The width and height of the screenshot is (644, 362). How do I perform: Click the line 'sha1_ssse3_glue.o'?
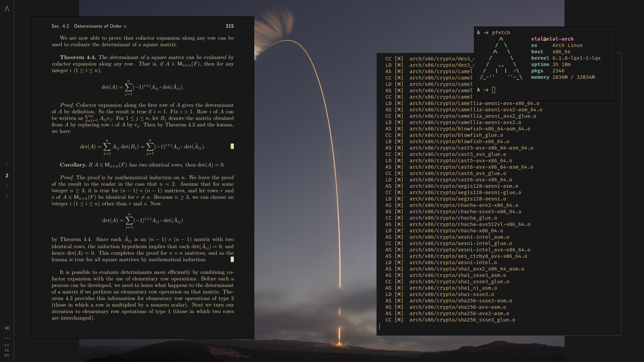pos(447,282)
